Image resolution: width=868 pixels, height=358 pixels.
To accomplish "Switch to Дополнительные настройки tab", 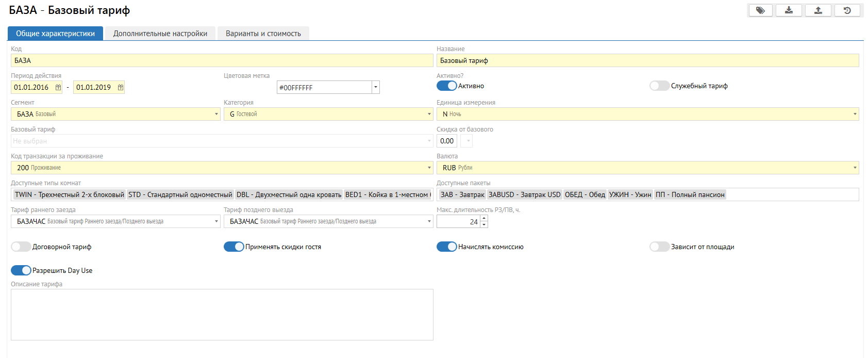I will pos(160,34).
